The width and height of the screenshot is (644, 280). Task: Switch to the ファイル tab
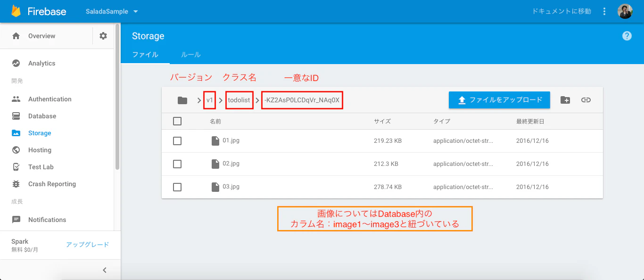click(145, 55)
